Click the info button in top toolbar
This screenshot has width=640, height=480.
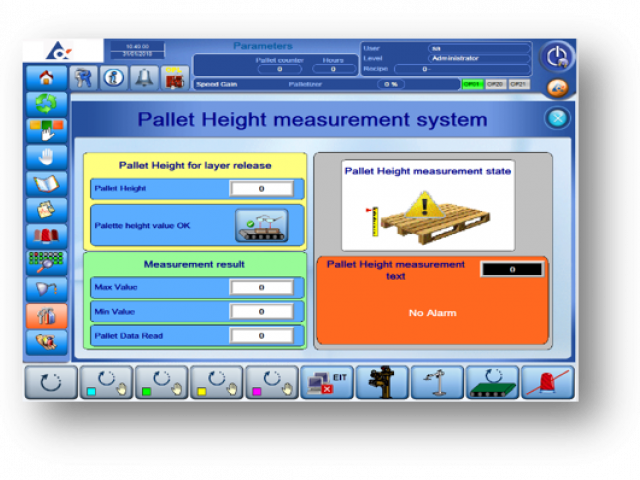pyautogui.click(x=115, y=79)
